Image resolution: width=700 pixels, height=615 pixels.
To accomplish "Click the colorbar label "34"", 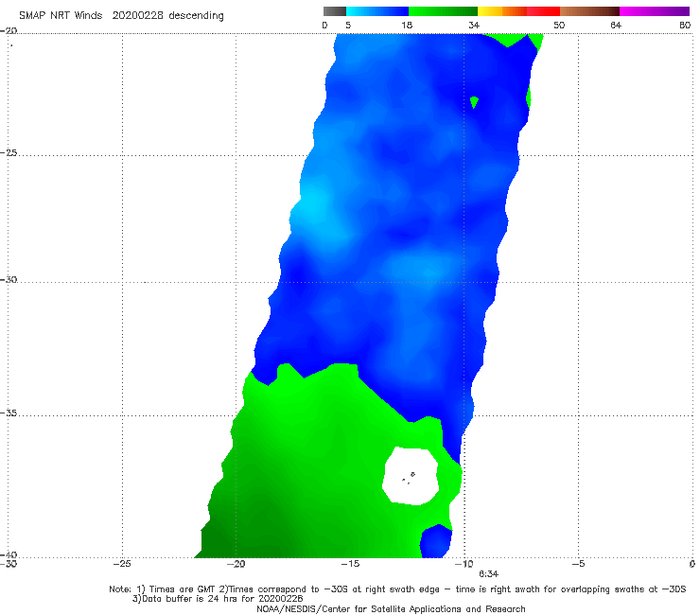I will [474, 25].
